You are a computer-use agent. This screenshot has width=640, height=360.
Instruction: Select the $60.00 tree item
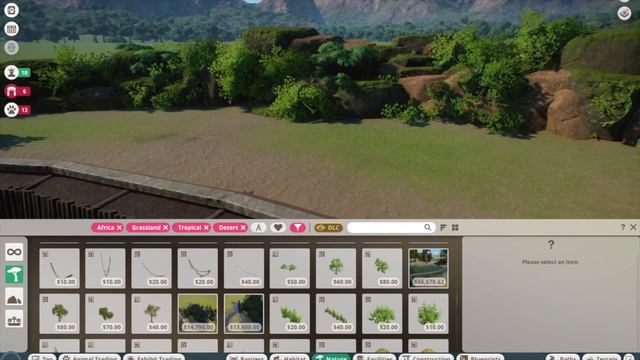point(336,268)
